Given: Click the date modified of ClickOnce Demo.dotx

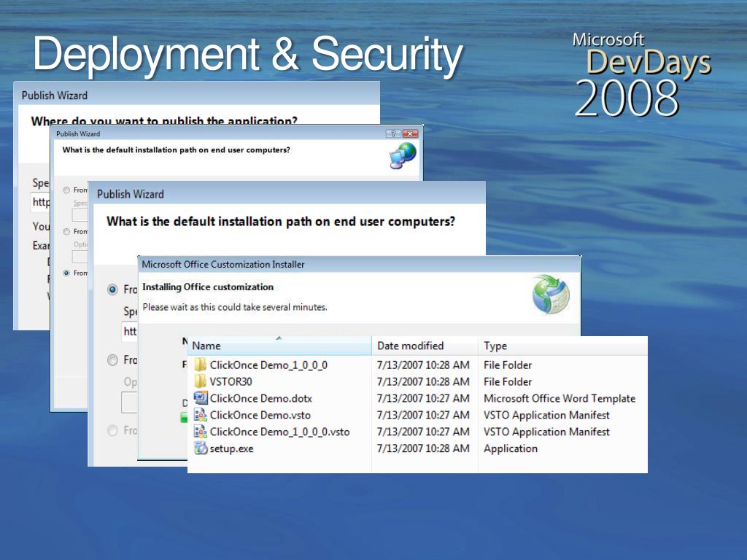Looking at the screenshot, I should [x=423, y=399].
